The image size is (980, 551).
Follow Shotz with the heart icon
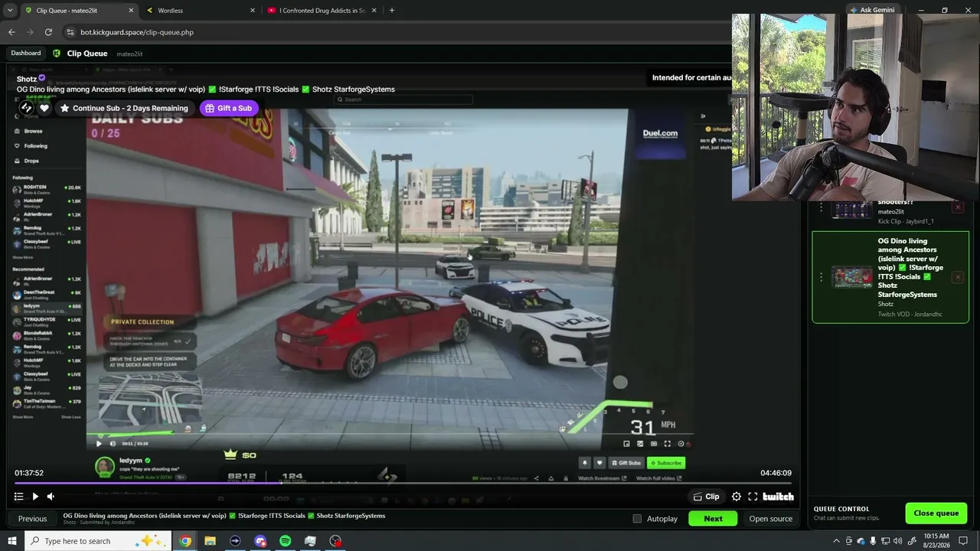click(44, 108)
